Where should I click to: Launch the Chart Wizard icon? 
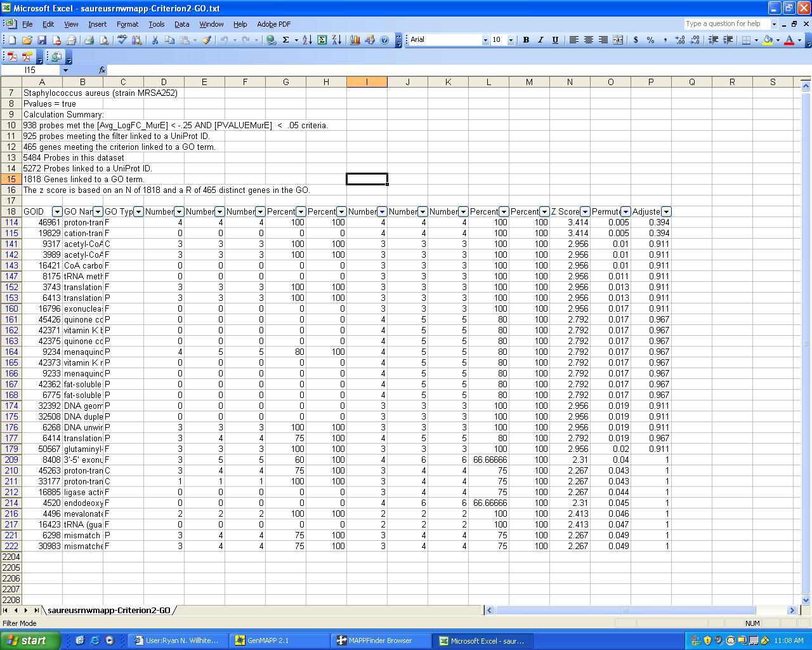click(355, 40)
